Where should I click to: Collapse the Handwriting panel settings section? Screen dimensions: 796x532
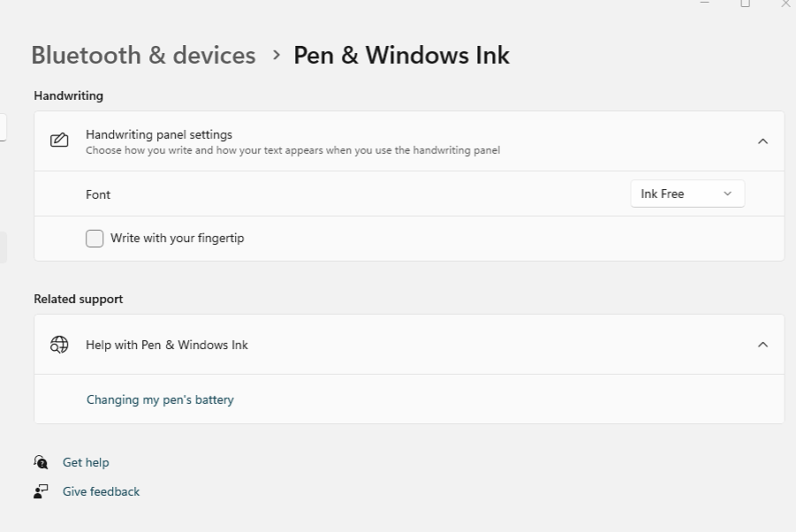(x=762, y=141)
